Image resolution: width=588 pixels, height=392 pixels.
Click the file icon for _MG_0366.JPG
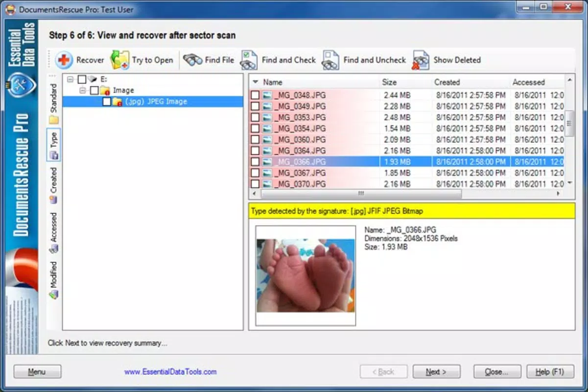[x=267, y=162]
